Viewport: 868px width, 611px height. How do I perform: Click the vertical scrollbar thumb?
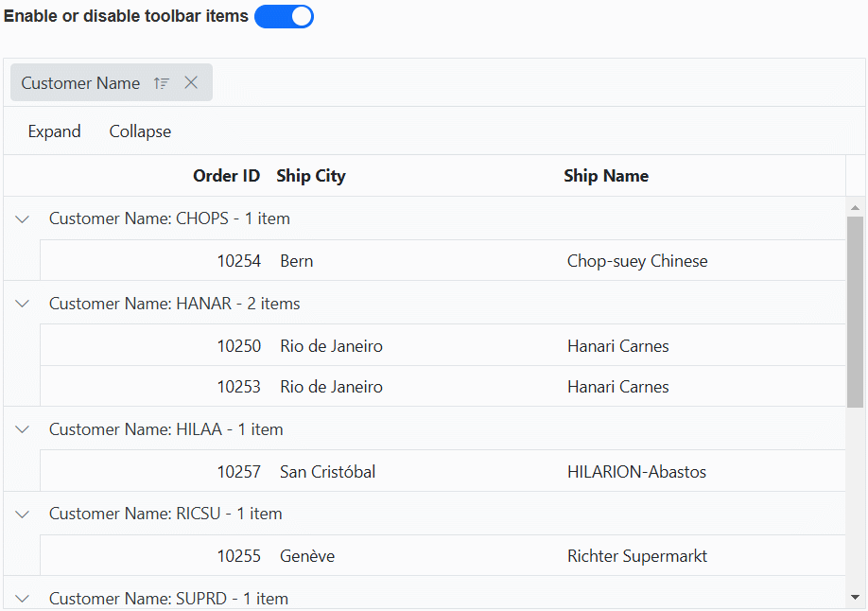pos(855,312)
